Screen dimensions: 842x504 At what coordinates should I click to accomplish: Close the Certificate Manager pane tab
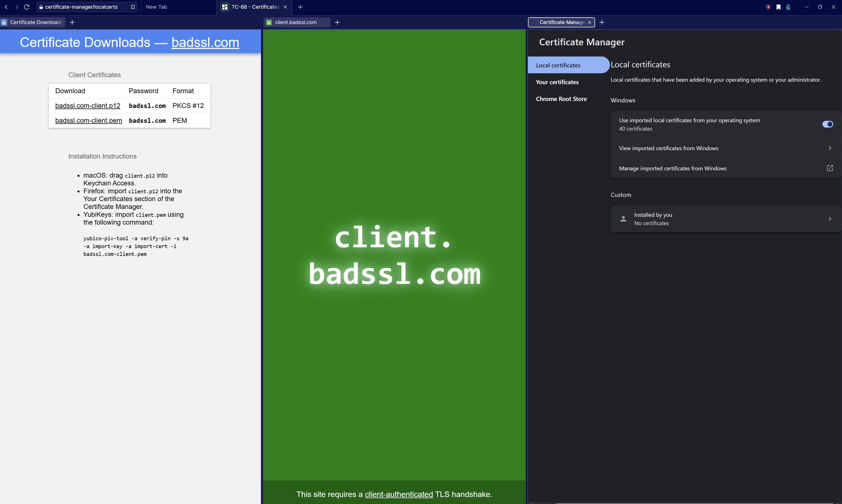tap(590, 22)
